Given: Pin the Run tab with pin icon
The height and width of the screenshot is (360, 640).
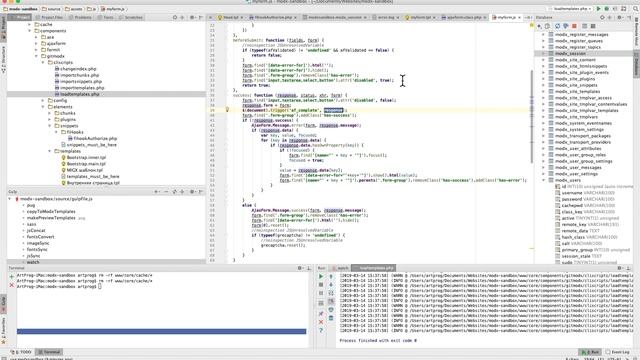Looking at the screenshot, I should [321, 313].
